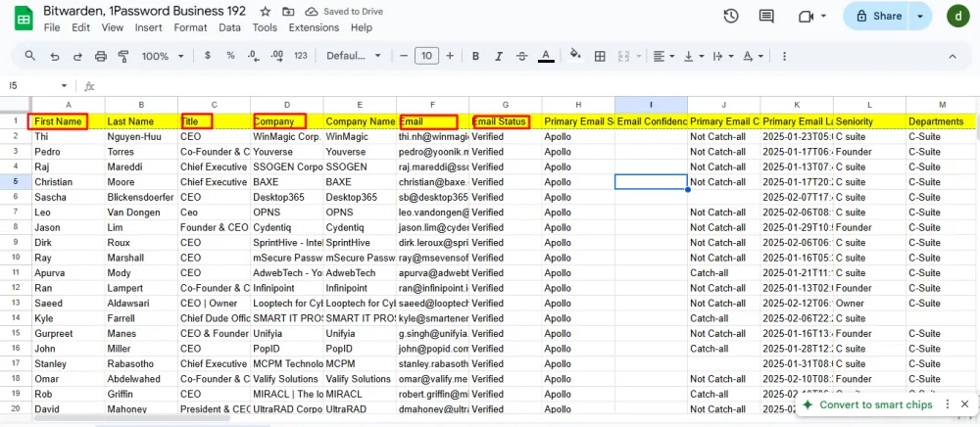The height and width of the screenshot is (427, 980).
Task: Click the cell containing Blickensdoerfer
Action: tap(141, 197)
